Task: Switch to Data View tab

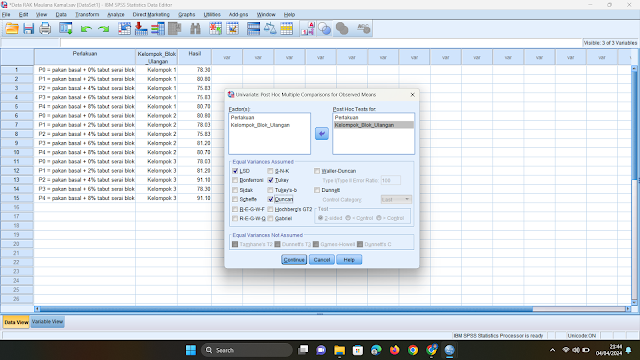Action: [x=16, y=322]
